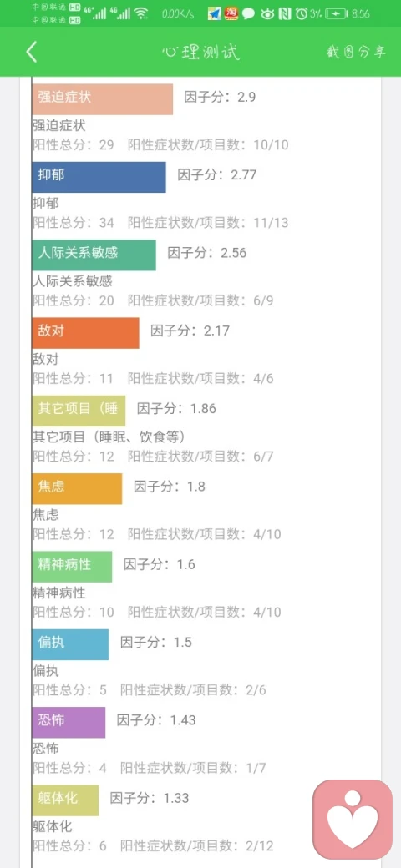Tap the alarm clock status icon
This screenshot has height=868, width=401.
pos(302,14)
